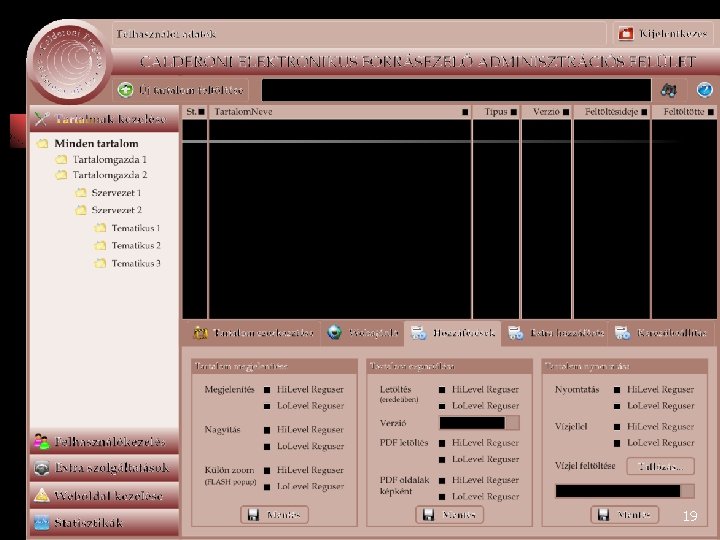Open the blue help question-mark icon

(x=704, y=90)
